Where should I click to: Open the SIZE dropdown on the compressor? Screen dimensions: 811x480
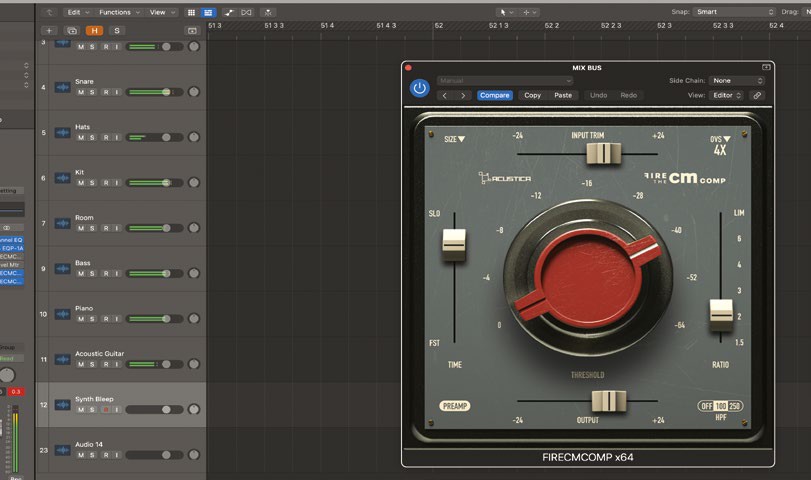point(455,139)
